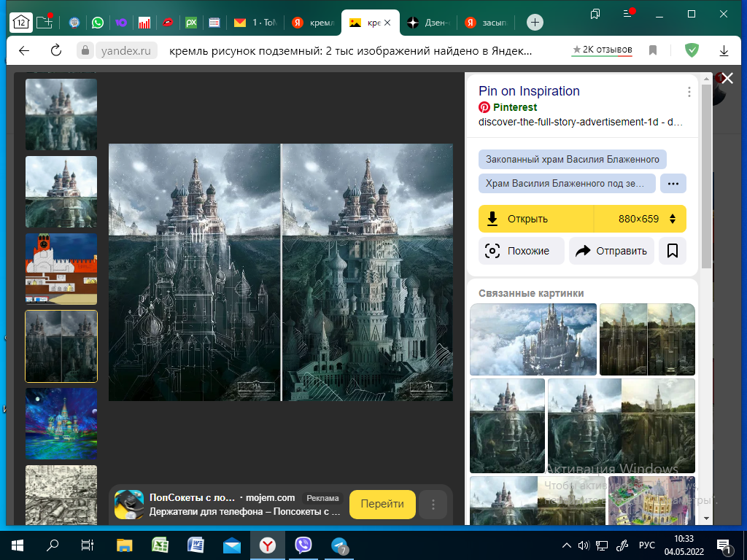Click the scrollbar down arrow

click(706, 518)
